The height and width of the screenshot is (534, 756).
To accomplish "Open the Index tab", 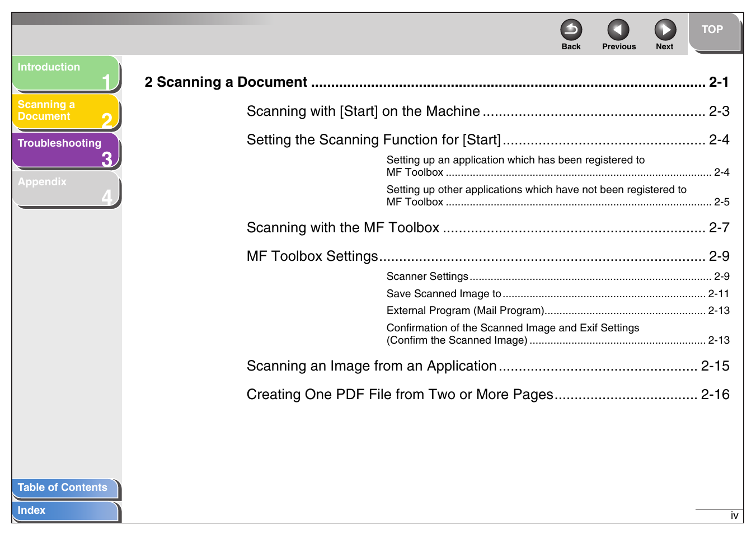I will point(65,511).
